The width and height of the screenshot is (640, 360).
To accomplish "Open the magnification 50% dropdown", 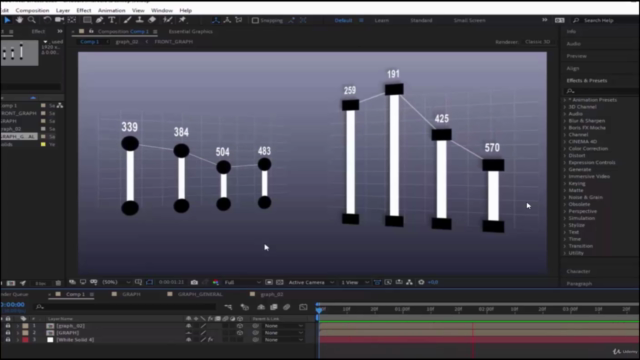I will coord(116,282).
